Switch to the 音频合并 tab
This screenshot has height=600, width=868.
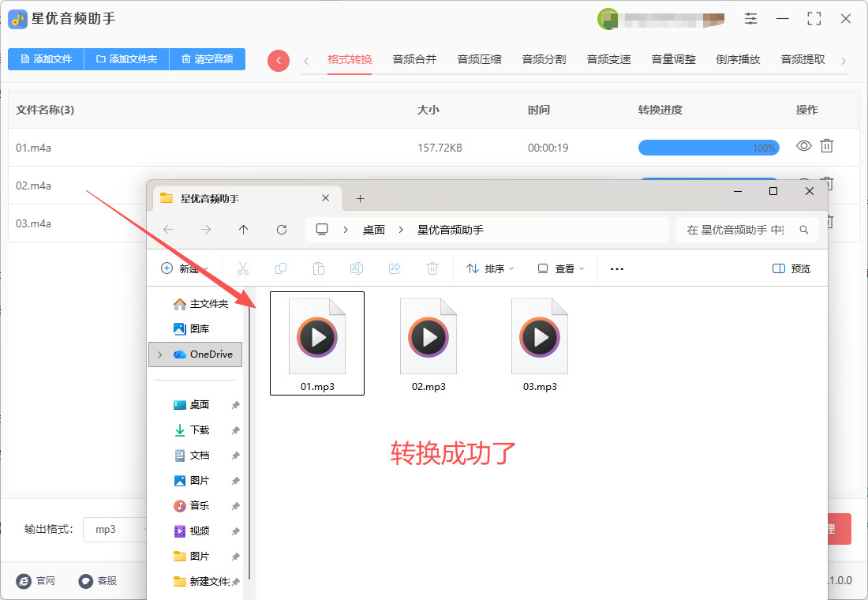pyautogui.click(x=414, y=59)
